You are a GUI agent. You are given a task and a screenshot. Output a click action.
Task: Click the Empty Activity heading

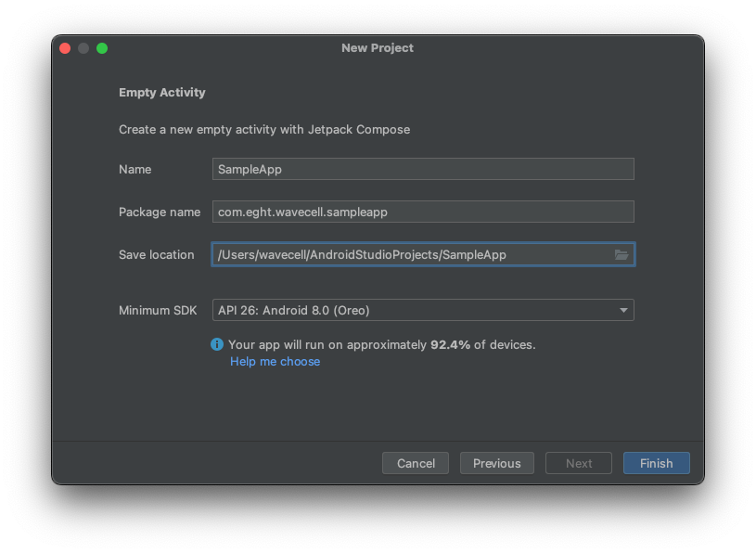pyautogui.click(x=162, y=93)
